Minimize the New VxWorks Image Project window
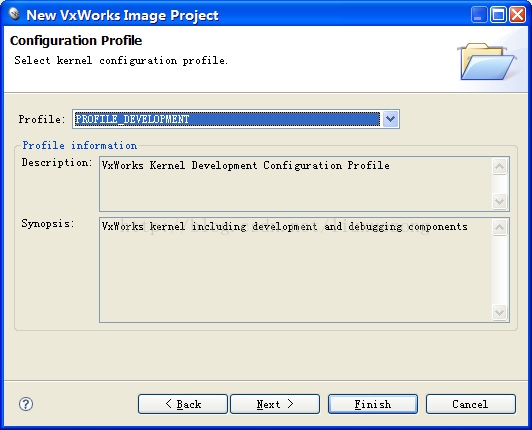Screen dimensions: 532x430 [479, 15]
